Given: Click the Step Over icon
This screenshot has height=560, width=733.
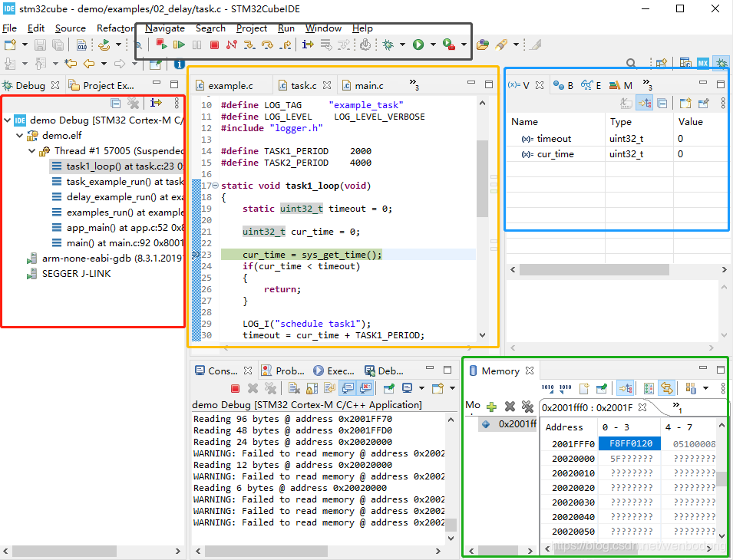Looking at the screenshot, I should pos(267,44).
